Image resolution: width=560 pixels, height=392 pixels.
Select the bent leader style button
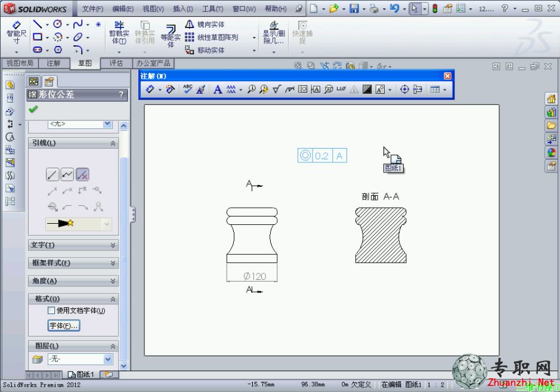point(67,174)
